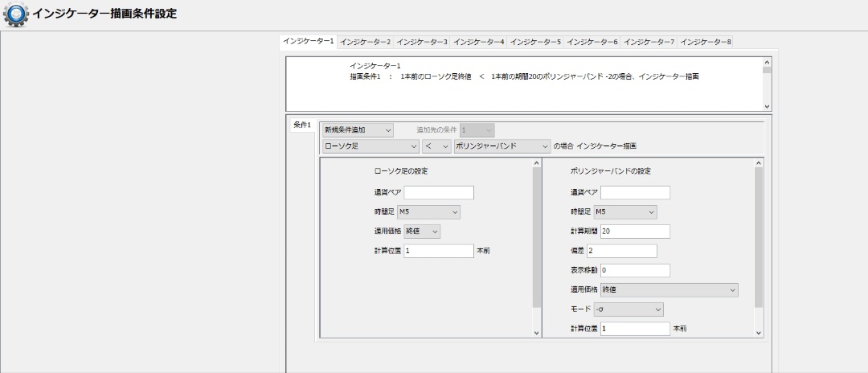The height and width of the screenshot is (373, 868).
Task: Click scroll down arrow in ボリンジャーバンド settings panel
Action: pyautogui.click(x=758, y=332)
